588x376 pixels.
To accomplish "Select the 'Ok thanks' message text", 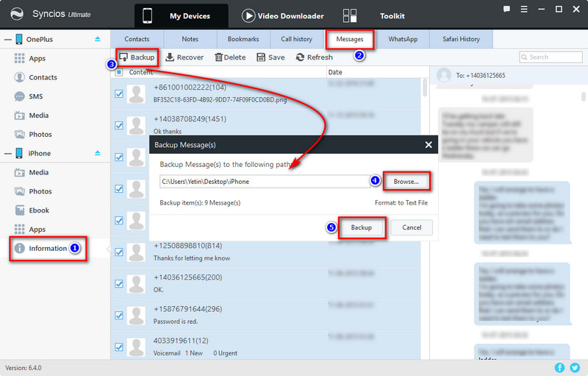I will [x=168, y=131].
